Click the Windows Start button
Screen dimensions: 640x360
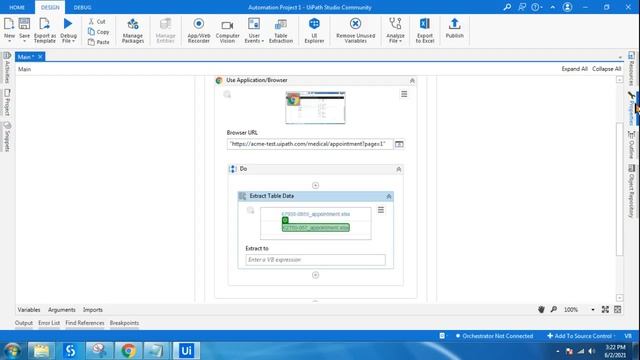[x=13, y=351]
